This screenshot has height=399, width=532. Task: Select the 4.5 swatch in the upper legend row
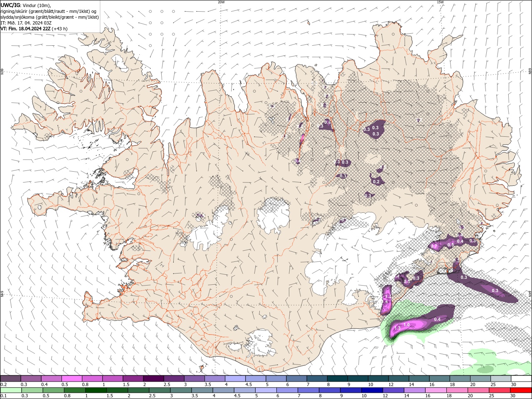(x=256, y=379)
